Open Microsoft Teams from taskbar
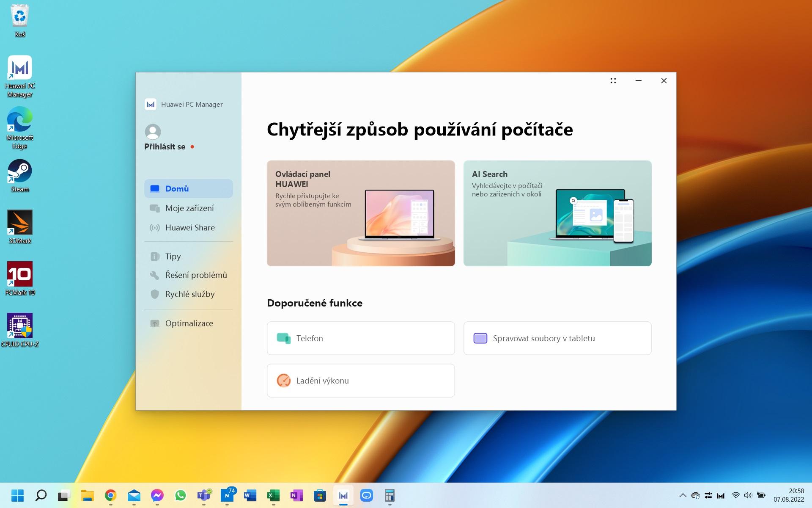This screenshot has height=508, width=812. [x=204, y=495]
